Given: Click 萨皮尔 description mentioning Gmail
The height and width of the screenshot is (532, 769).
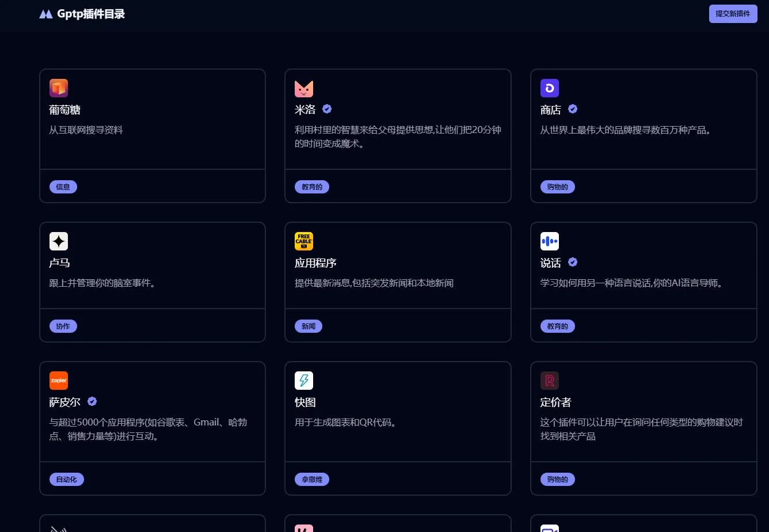Looking at the screenshot, I should point(149,429).
